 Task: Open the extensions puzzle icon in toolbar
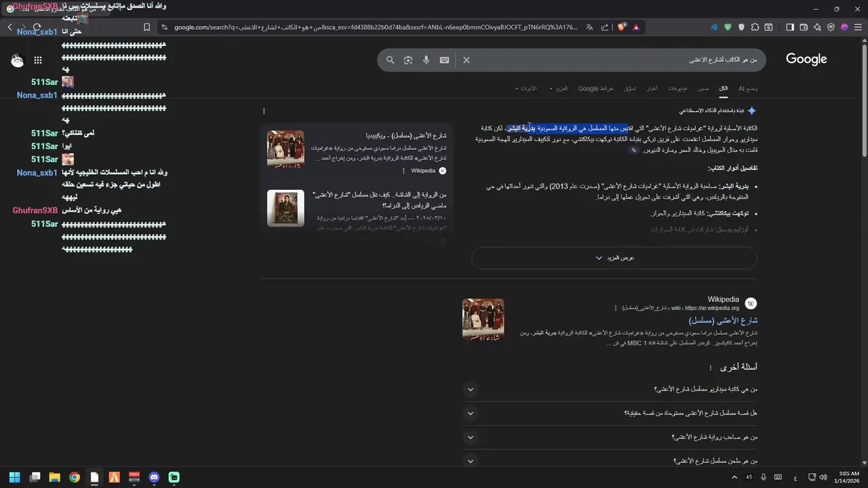755,27
